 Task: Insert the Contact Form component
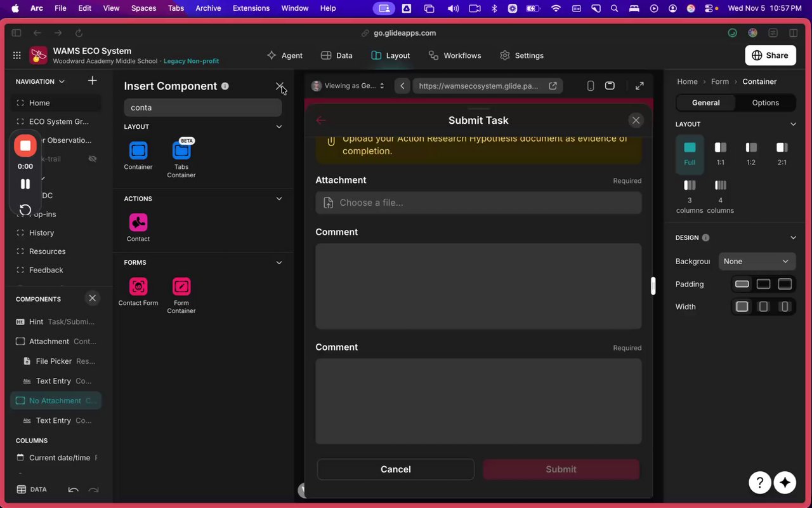(138, 291)
